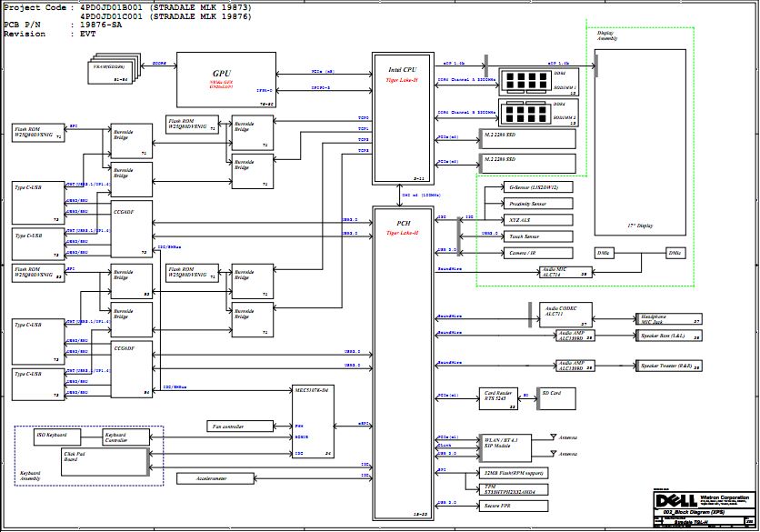Click the 'PCB P/N : 19876-SA' line

pos(63,25)
